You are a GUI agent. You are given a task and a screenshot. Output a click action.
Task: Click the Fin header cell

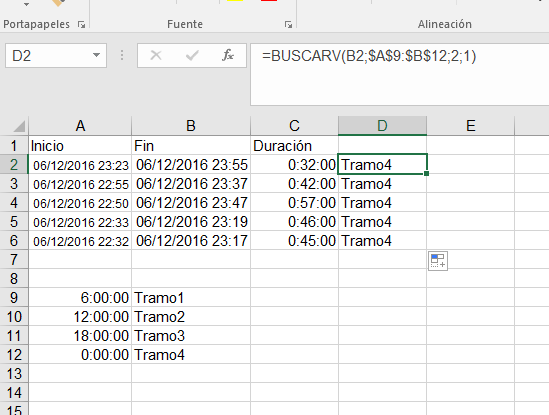[x=191, y=145]
